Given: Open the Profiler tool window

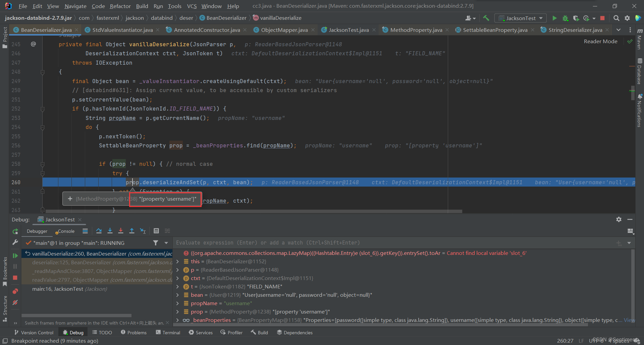Looking at the screenshot, I should pyautogui.click(x=231, y=333).
